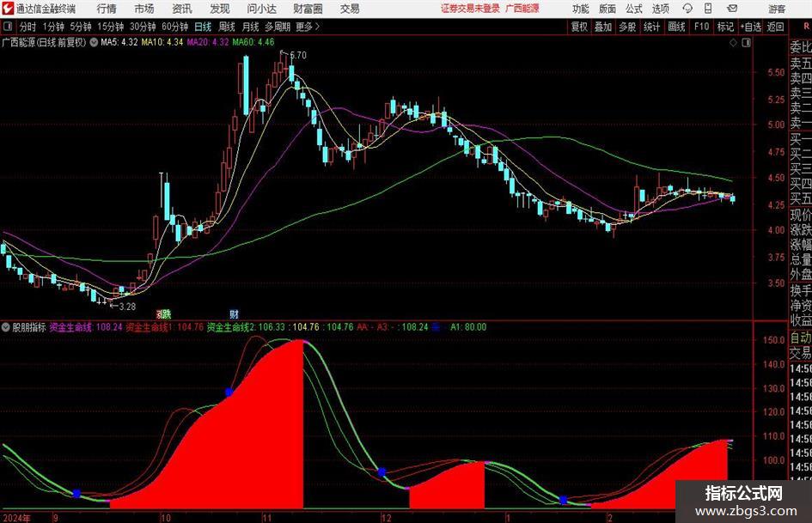The width and height of the screenshot is (812, 523).
Task: Switch to the 1分钟 period tab
Action: click(53, 27)
